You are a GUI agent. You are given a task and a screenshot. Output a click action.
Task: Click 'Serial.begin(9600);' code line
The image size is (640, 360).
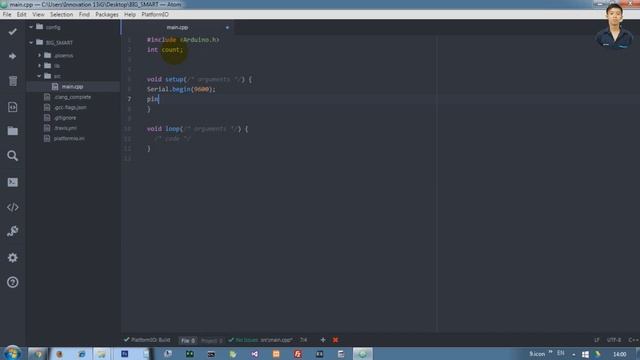pos(181,89)
